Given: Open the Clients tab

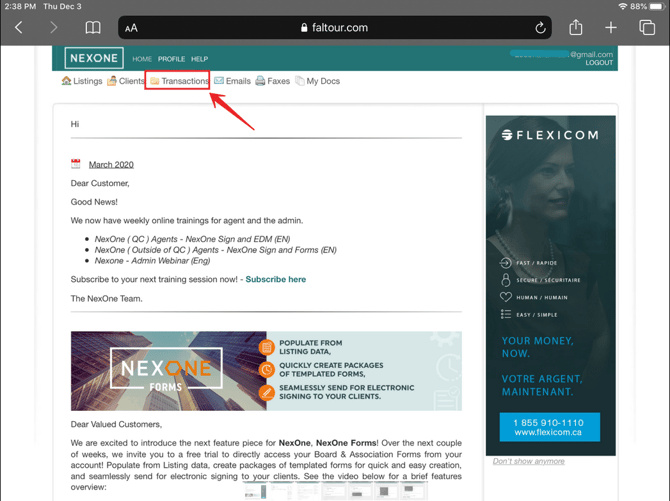Looking at the screenshot, I should coord(126,81).
